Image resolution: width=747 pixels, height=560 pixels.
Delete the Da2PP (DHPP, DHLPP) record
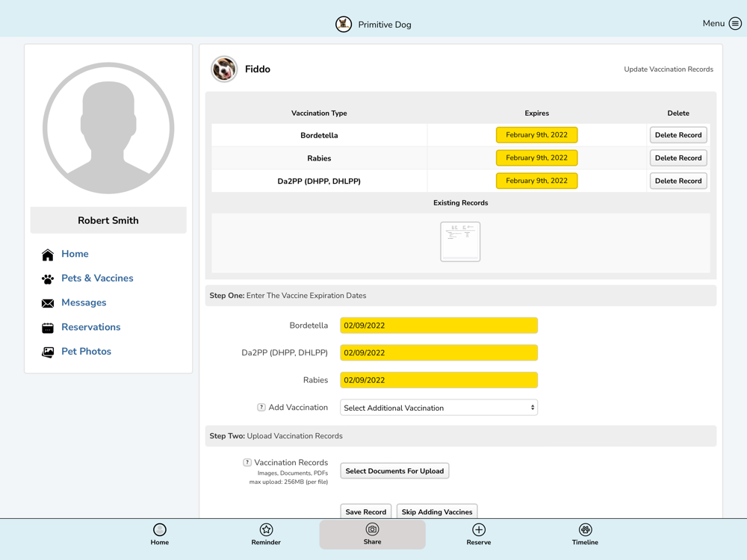678,181
